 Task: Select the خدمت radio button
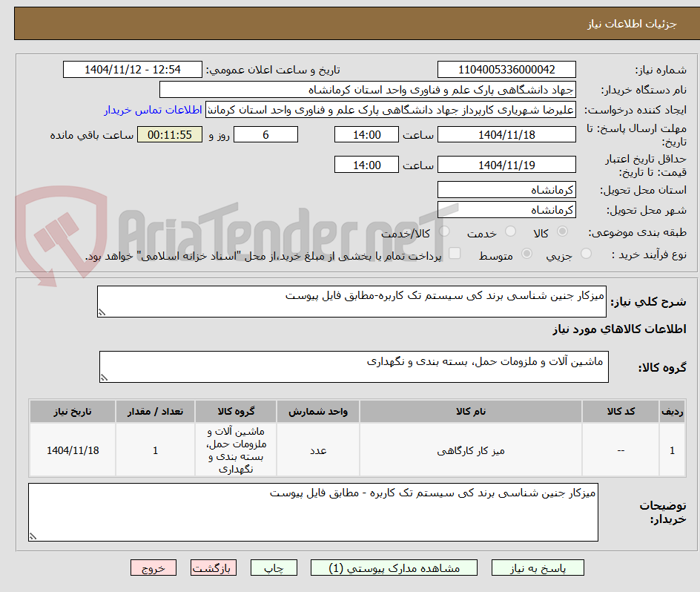pyautogui.click(x=510, y=231)
